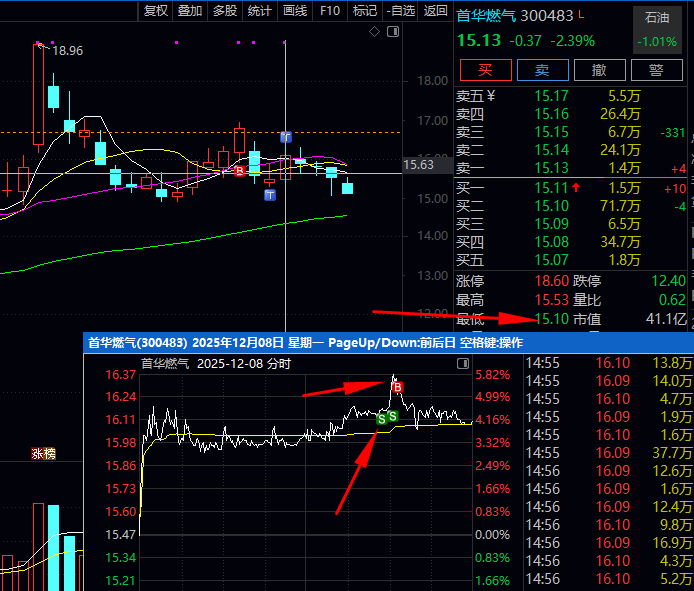
Task: Click the ¥ symbol next to 卖五
Action: click(x=490, y=96)
